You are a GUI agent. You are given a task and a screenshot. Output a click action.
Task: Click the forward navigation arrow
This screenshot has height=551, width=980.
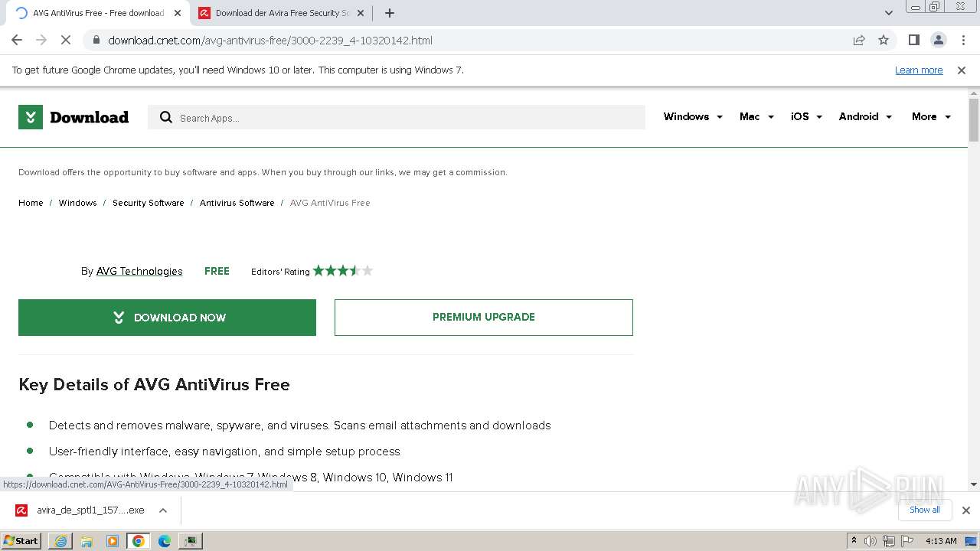41,40
